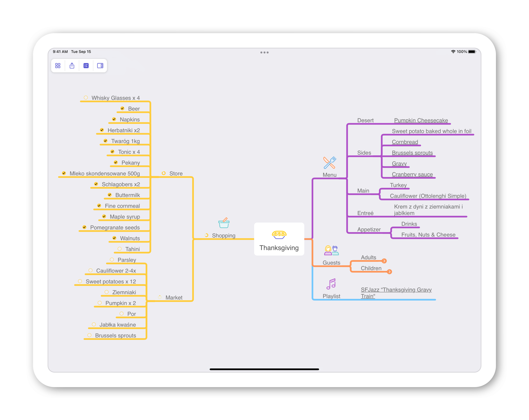Check off Whisky Glasses x 4

click(86, 98)
